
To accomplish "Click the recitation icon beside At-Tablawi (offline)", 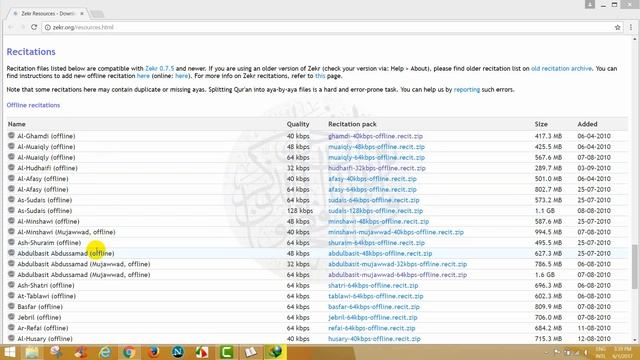I will 11,296.
